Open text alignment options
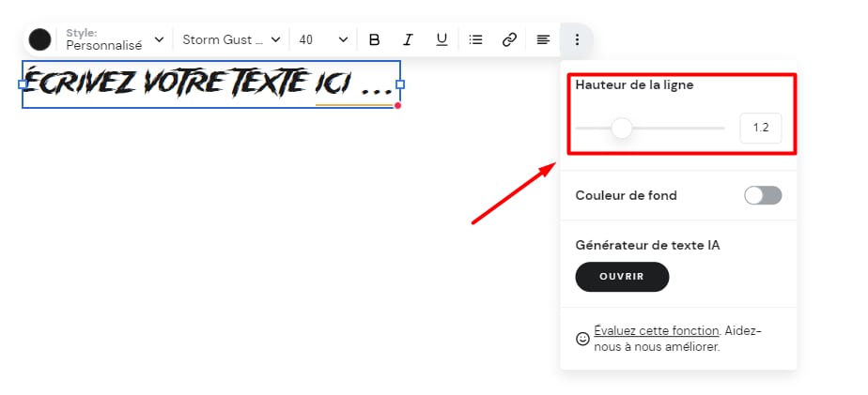The height and width of the screenshot is (395, 868). tap(543, 39)
